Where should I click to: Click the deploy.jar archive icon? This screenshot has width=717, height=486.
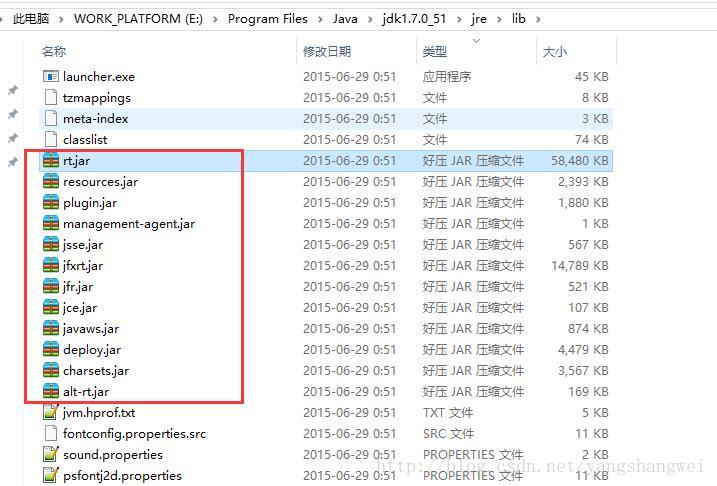coord(51,350)
